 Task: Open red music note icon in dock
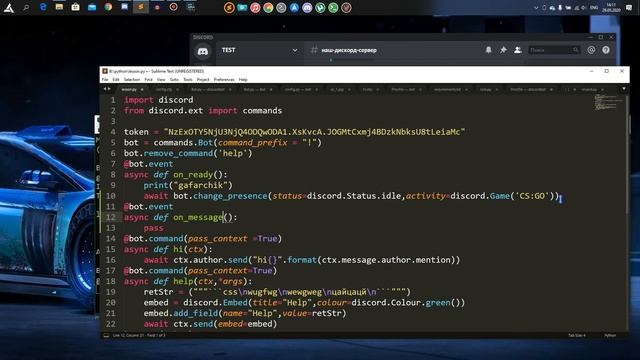(255, 8)
